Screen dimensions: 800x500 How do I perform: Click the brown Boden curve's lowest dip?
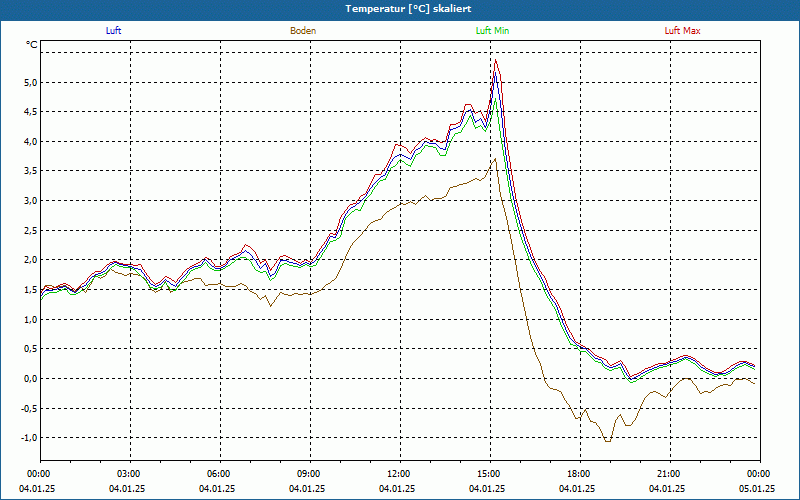pos(608,441)
